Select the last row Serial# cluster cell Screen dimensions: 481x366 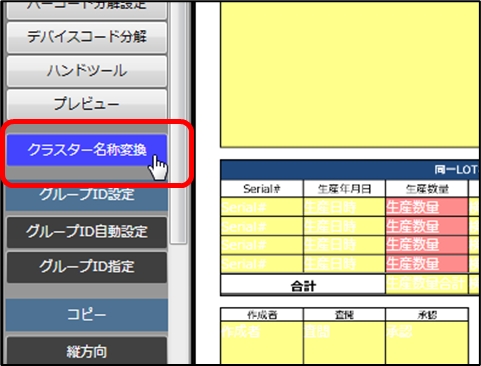point(262,264)
